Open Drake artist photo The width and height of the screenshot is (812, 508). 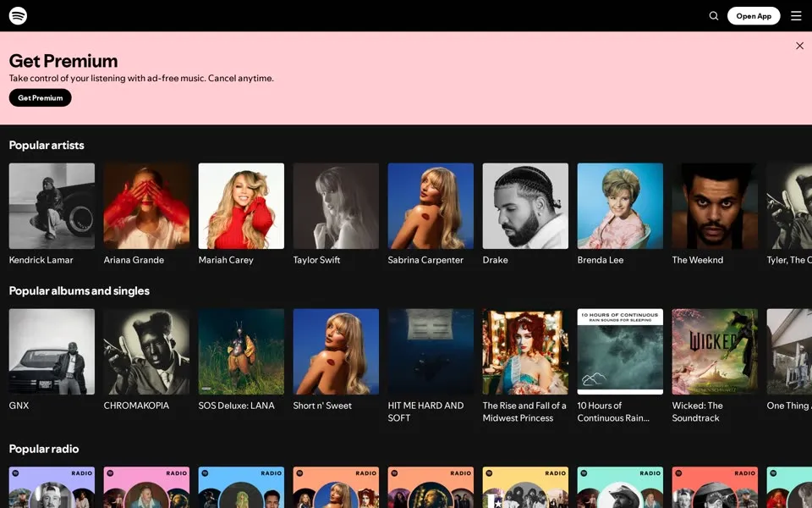click(525, 206)
